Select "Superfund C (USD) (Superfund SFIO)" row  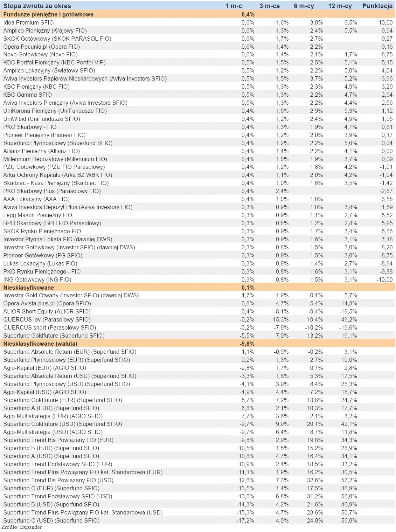51,520
